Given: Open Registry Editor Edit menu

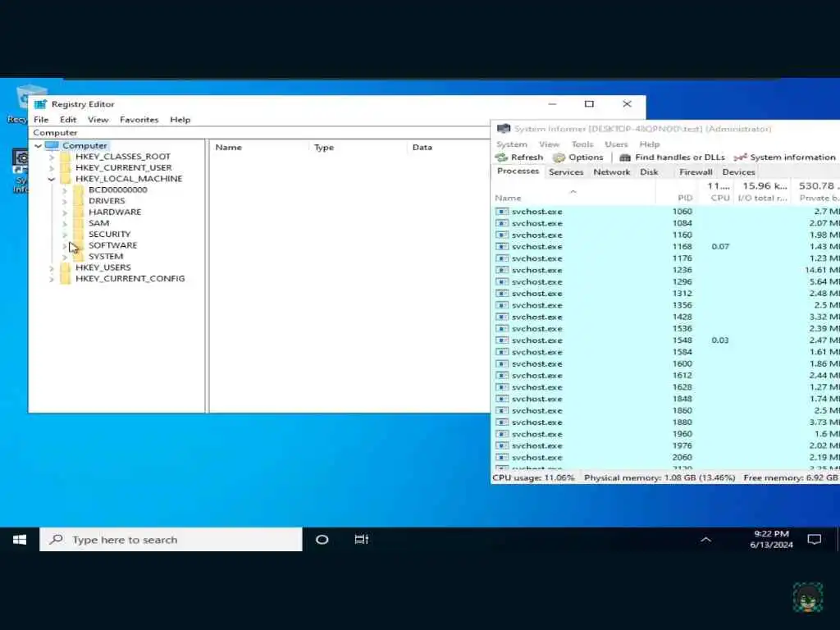Looking at the screenshot, I should (68, 120).
